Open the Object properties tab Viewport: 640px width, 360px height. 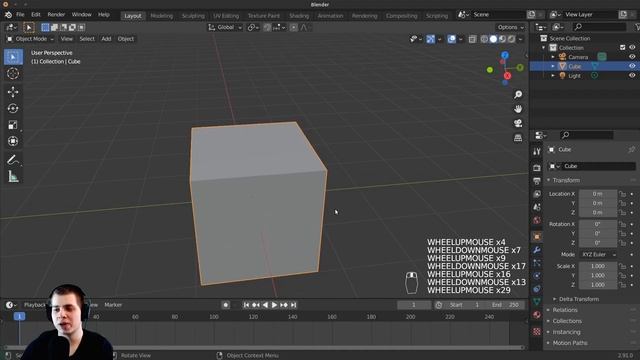click(x=537, y=237)
